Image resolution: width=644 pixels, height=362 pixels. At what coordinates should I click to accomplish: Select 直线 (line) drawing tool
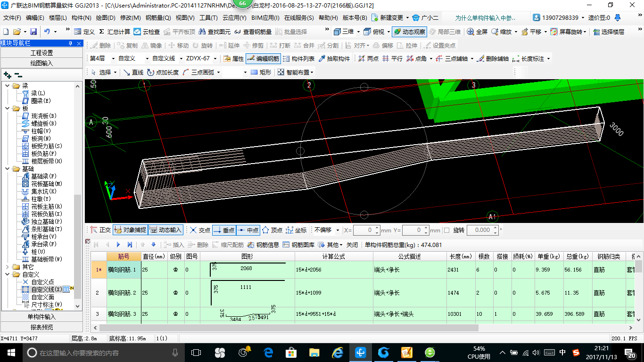(x=133, y=72)
